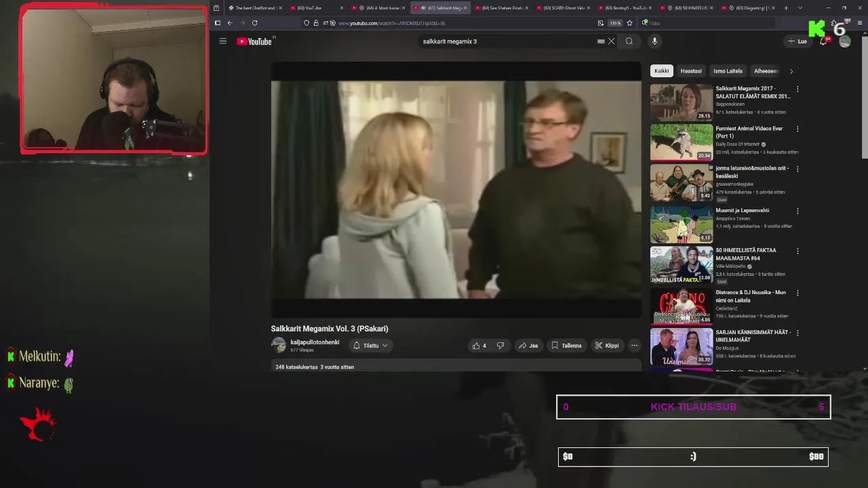
Task: Open options menu for Distrance & DJ Nuusika
Action: [797, 293]
